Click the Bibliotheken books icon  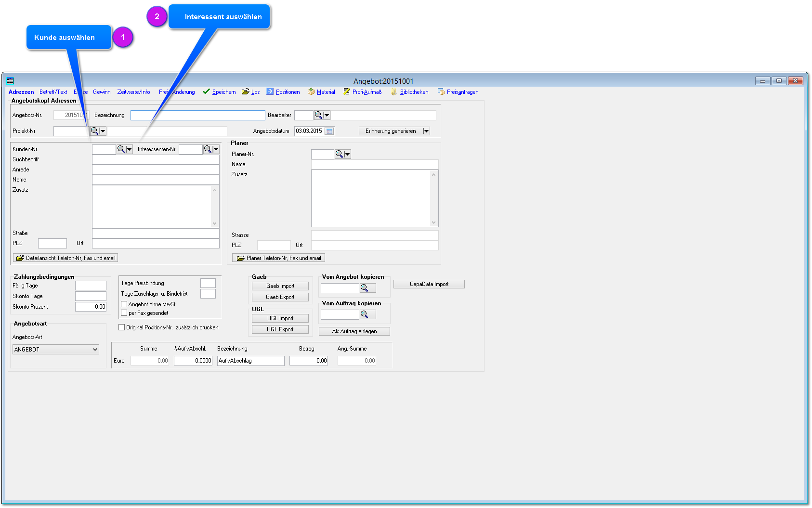click(x=394, y=91)
